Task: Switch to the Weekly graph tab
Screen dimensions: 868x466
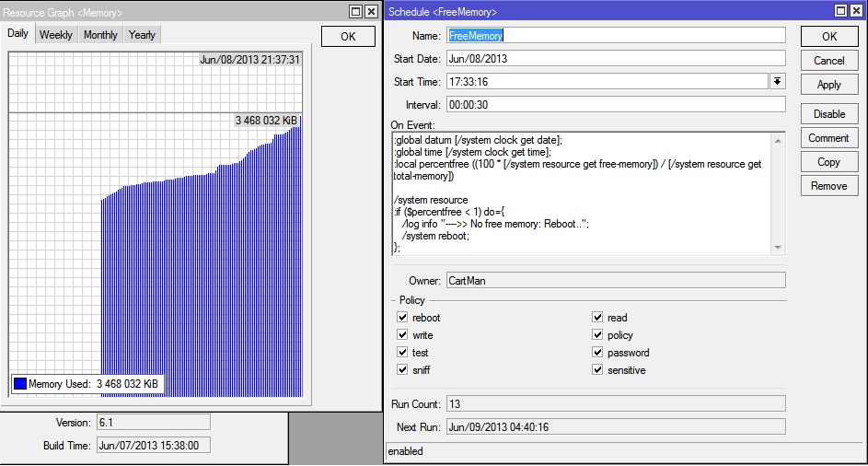Action: click(56, 34)
